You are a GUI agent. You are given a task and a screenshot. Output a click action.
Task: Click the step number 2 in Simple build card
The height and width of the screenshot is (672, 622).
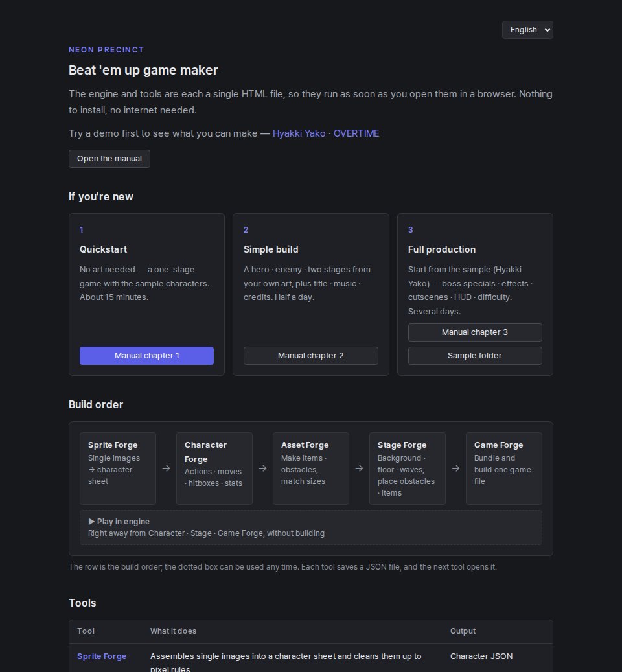tap(246, 229)
